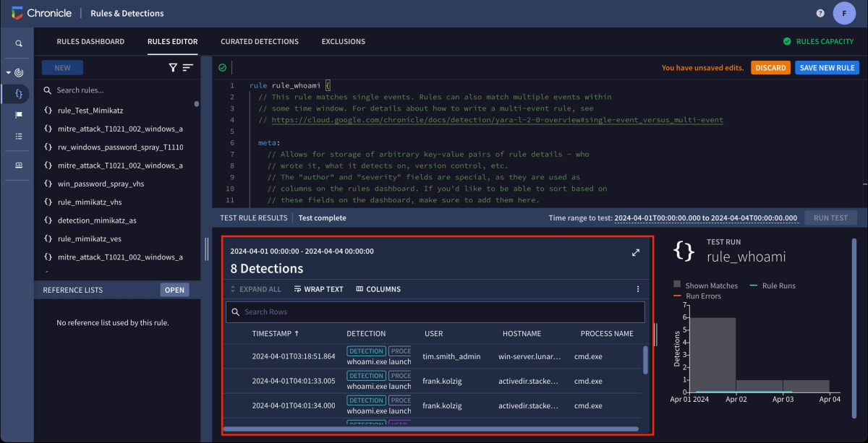Viewport: 868px width, 443px height.
Task: Select row with timestamp 2024-04-01T04:01:33.005
Action: 432,381
